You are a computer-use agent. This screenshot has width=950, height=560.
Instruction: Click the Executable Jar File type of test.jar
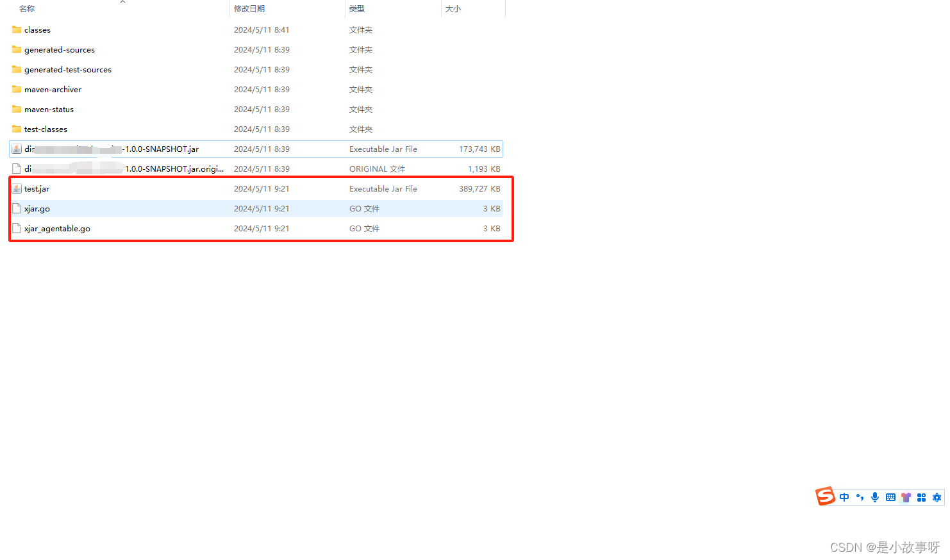click(383, 188)
